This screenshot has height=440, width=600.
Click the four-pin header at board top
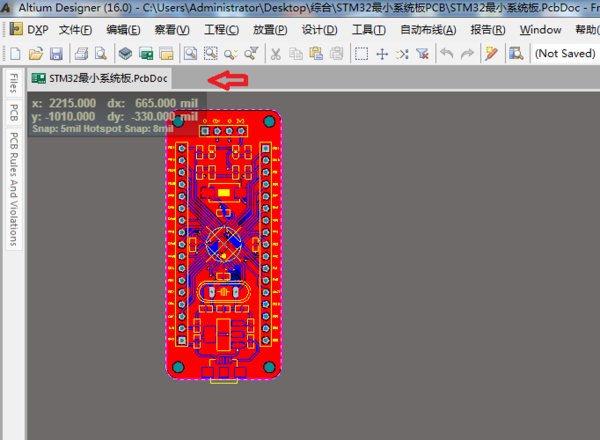tap(223, 131)
